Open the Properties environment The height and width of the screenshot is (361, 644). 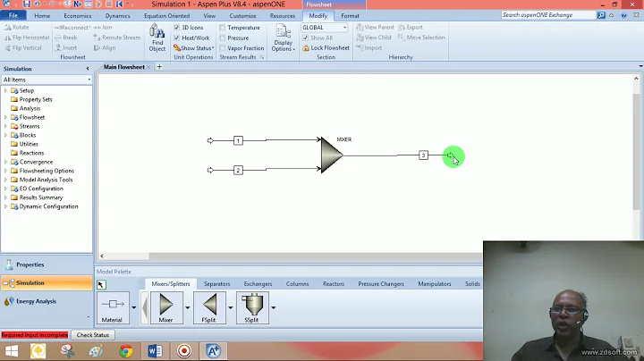[x=47, y=264]
